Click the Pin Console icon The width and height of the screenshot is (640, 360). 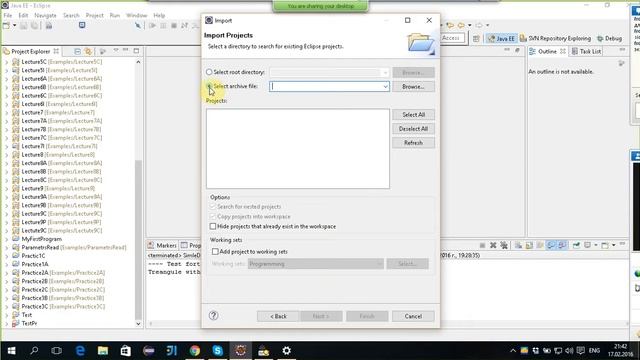tap(576, 245)
